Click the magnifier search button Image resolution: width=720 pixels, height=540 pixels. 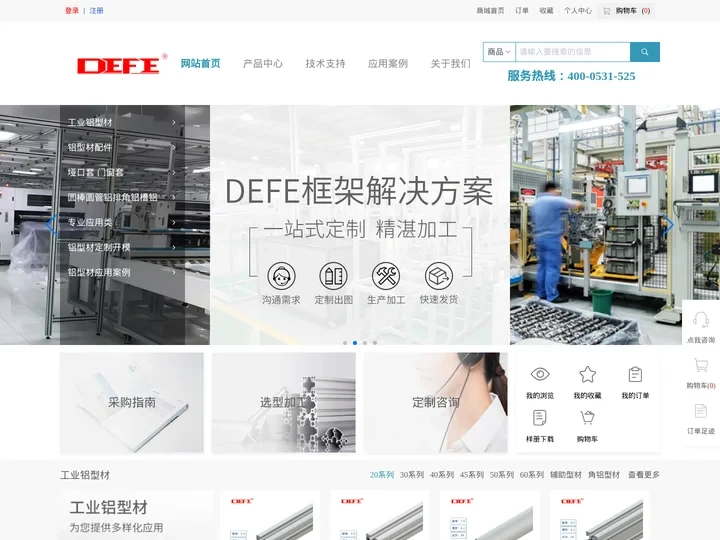click(x=645, y=52)
